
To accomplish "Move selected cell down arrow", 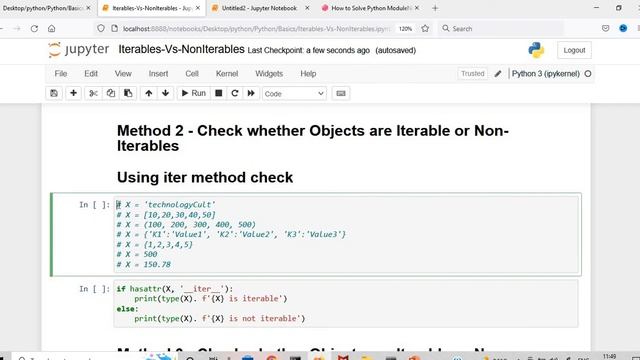I will [x=165, y=93].
